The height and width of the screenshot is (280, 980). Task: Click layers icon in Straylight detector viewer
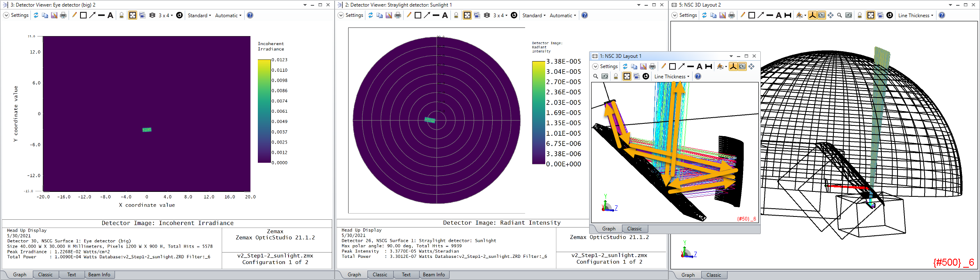point(487,15)
